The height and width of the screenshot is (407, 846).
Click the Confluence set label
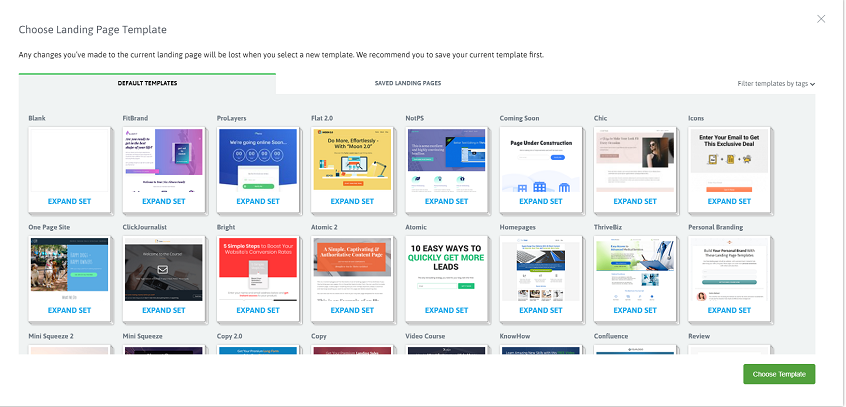(611, 336)
